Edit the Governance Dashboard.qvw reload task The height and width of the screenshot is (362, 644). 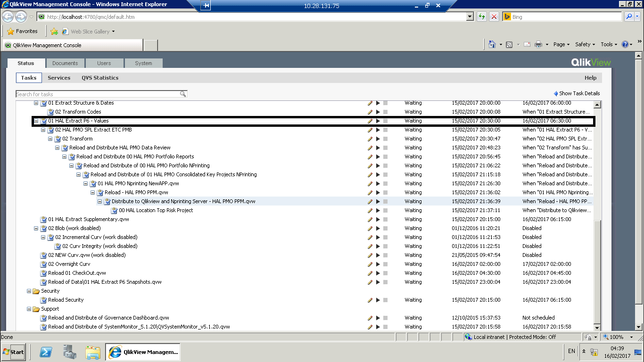[370, 318]
